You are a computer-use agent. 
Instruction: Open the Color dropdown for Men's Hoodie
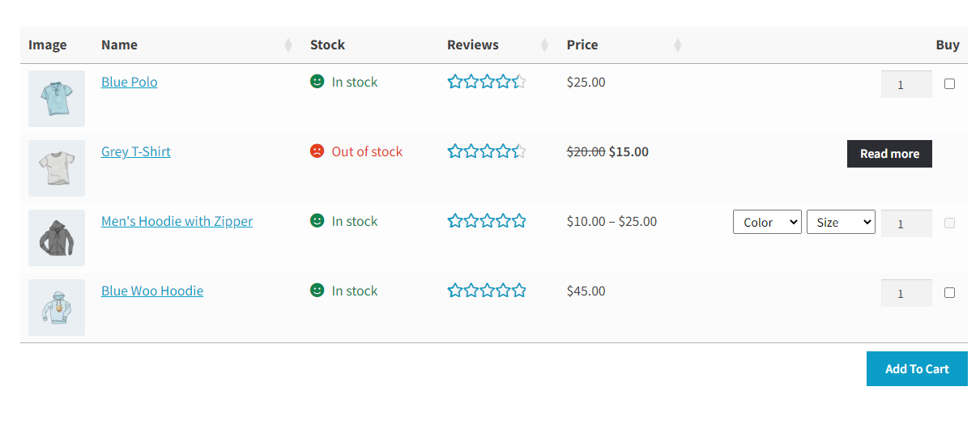click(767, 222)
